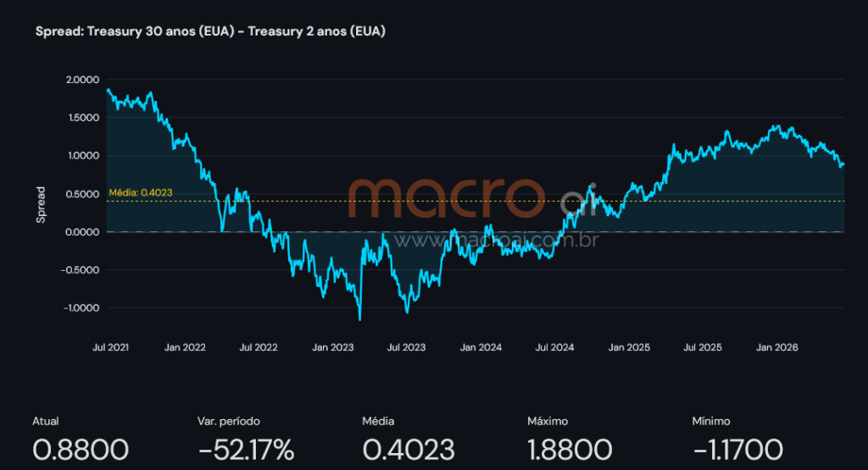
Task: Click the vertical "Spread" axis title
Action: [x=41, y=205]
